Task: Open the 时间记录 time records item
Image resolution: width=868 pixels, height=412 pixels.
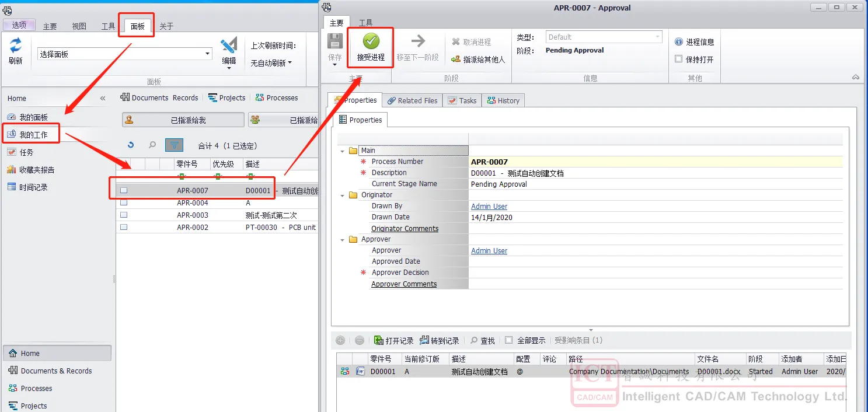Action: point(27,187)
